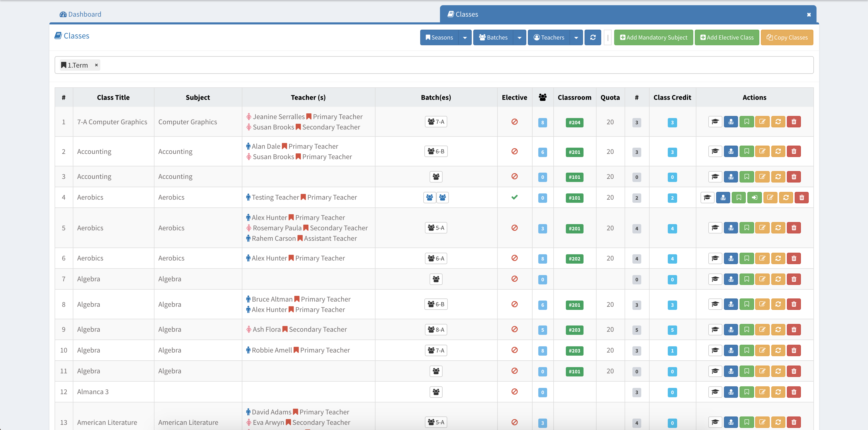Delete the Algebra class in row 7
Viewport: 868px width, 430px height.
(794, 279)
